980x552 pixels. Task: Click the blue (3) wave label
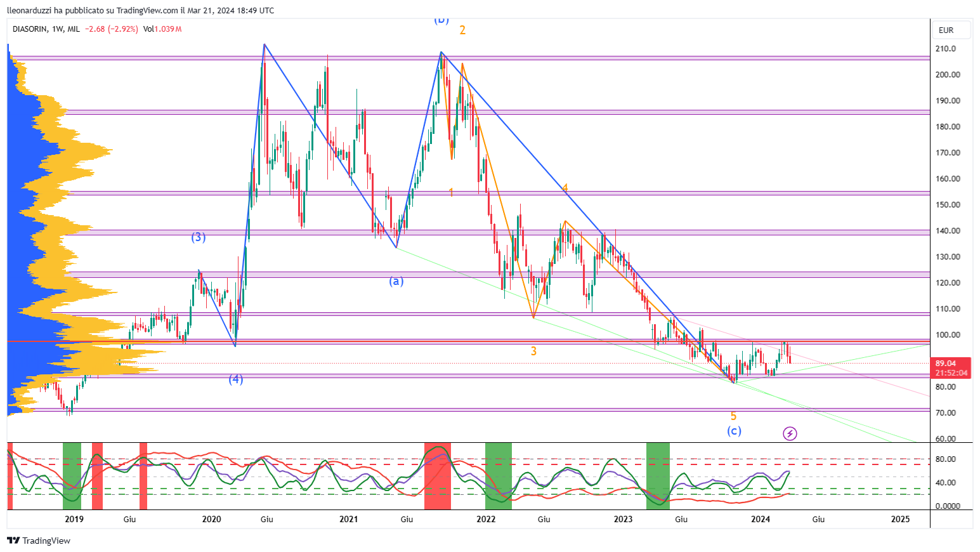point(199,237)
